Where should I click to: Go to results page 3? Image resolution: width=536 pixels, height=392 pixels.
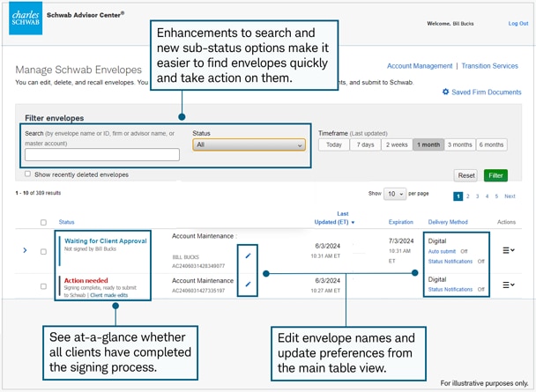(x=477, y=196)
